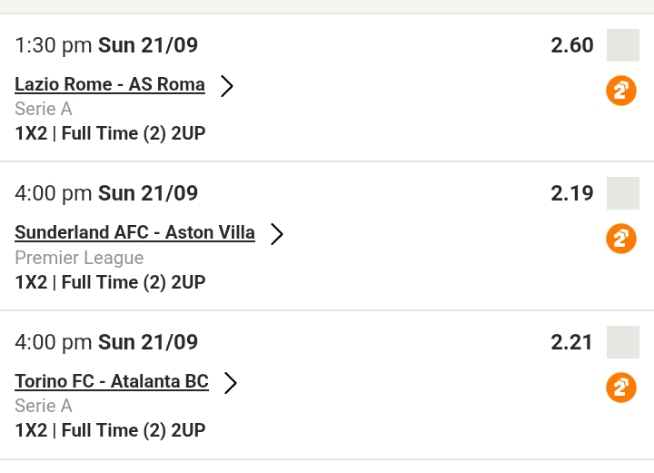Image resolution: width=654 pixels, height=473 pixels.
Task: Expand arrow next to Sunderland AFC - Aston Villa
Action: (x=277, y=233)
